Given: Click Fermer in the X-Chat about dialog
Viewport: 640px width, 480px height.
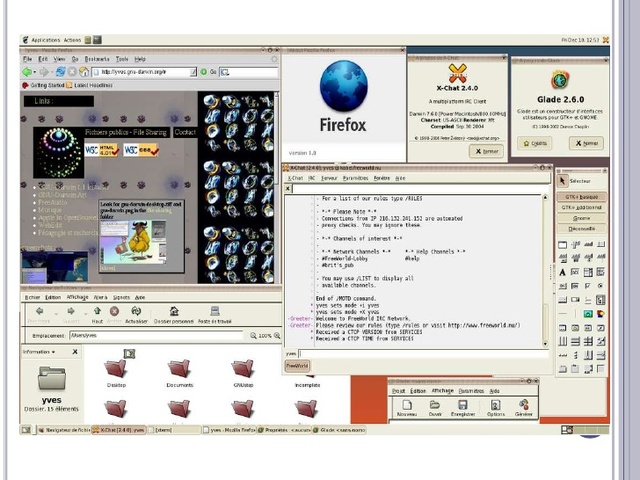Looking at the screenshot, I should 487,151.
